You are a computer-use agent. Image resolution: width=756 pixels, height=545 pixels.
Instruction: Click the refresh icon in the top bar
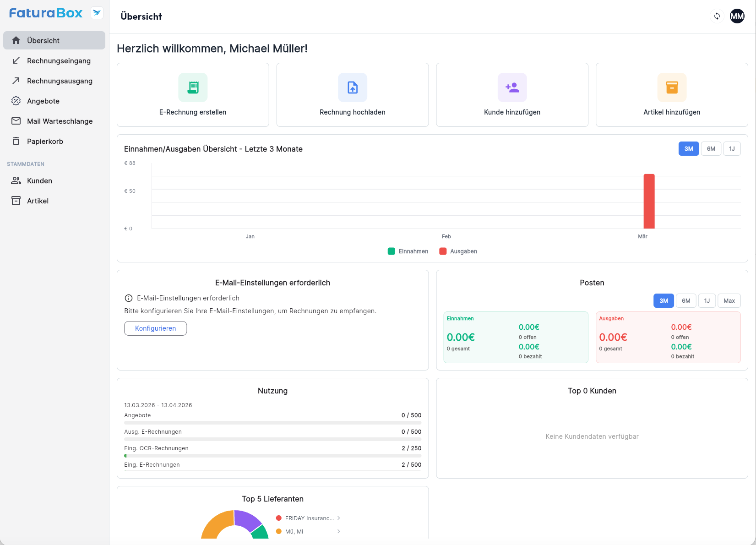pos(717,16)
